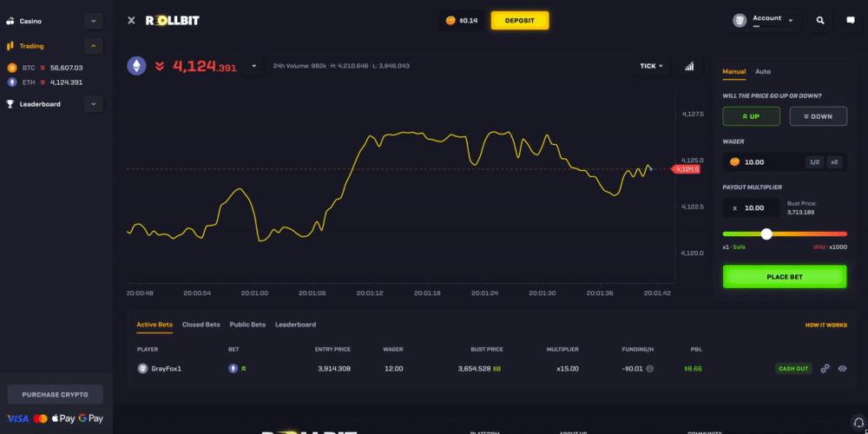Click the Wager amount input field

(x=785, y=161)
